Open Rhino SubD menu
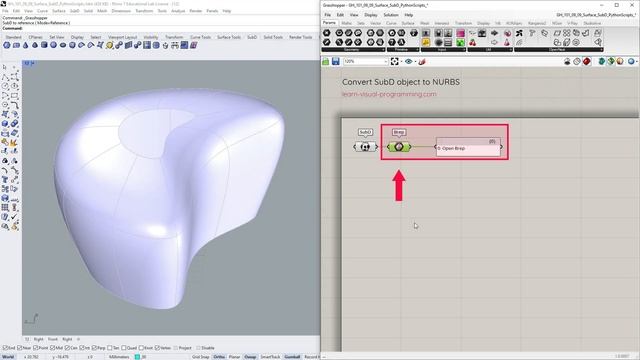This screenshot has width=640, height=360. click(75, 11)
